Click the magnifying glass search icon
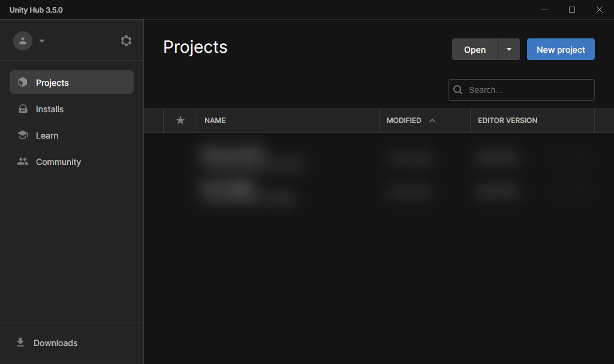614x364 pixels. click(458, 90)
